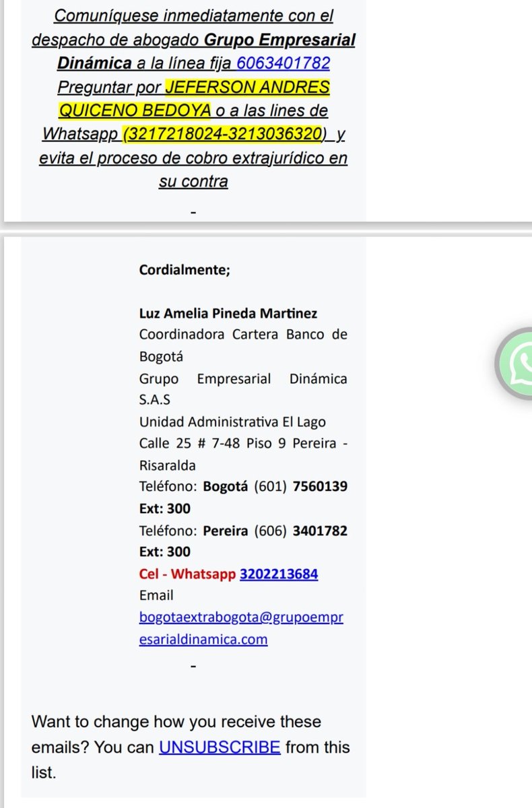This screenshot has height=808, width=532.
Task: Click 'Coordinadora Cartera Banco de' line
Action: [243, 334]
